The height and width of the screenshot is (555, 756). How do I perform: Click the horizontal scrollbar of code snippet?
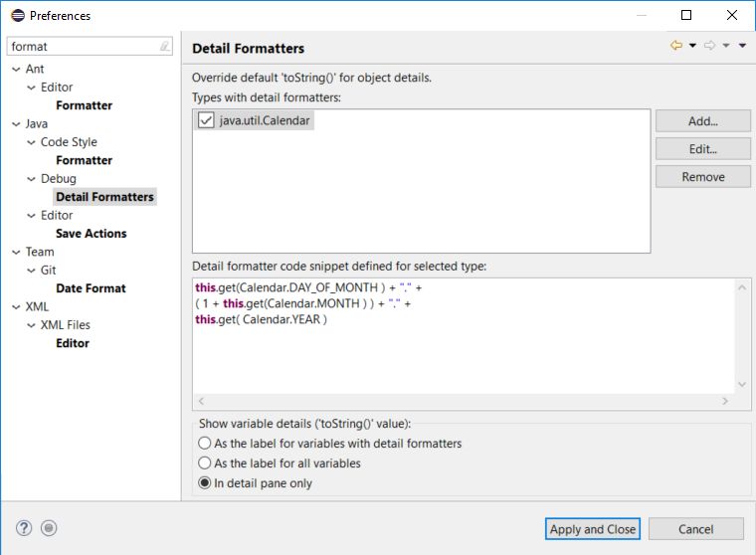coord(463,401)
